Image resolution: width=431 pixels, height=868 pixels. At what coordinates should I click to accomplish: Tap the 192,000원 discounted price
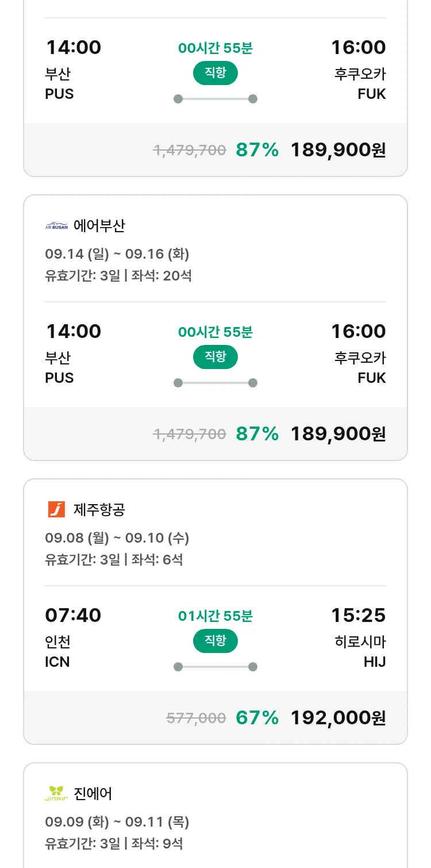[338, 717]
